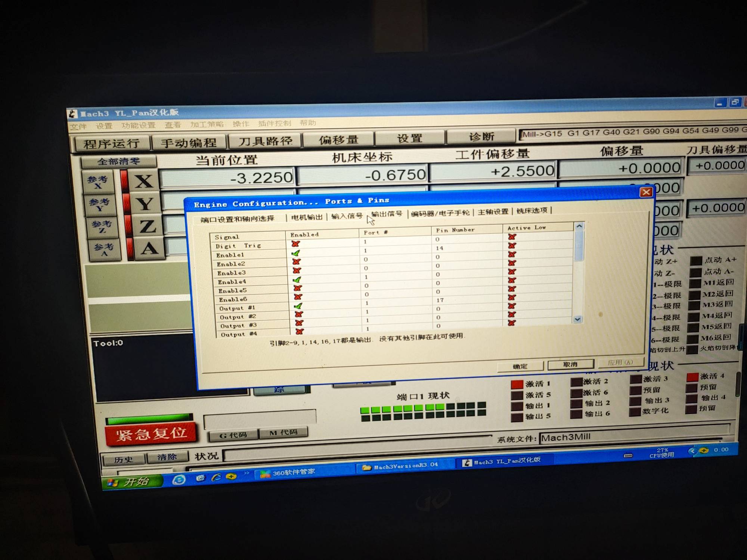Open the 加工策略 menu
This screenshot has height=560, width=747.
[207, 124]
